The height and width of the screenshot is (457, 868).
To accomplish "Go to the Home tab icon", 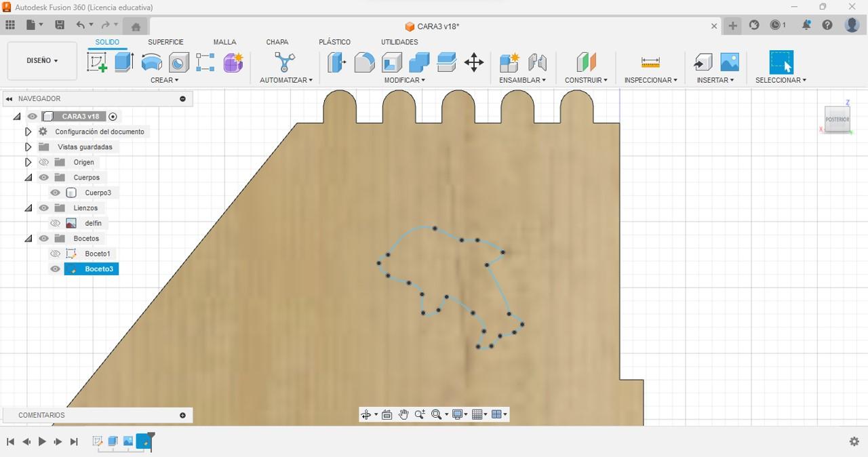I will (136, 26).
